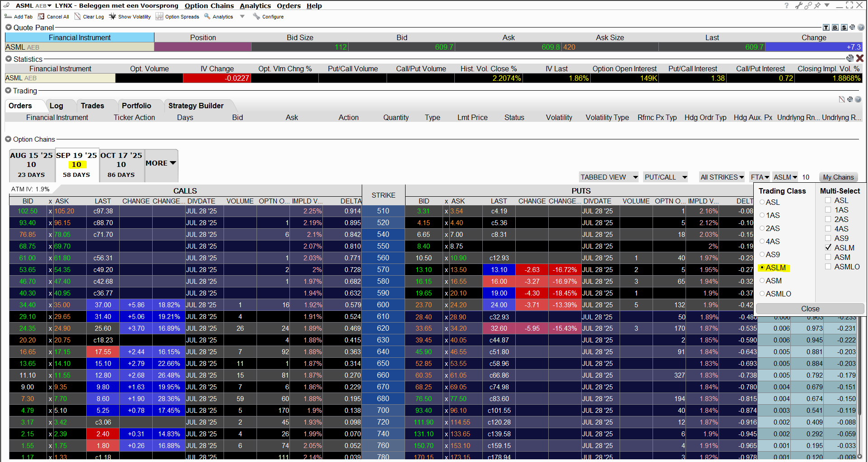Open the dropdown arrow next to Analytics in the toolbar

pyautogui.click(x=243, y=17)
